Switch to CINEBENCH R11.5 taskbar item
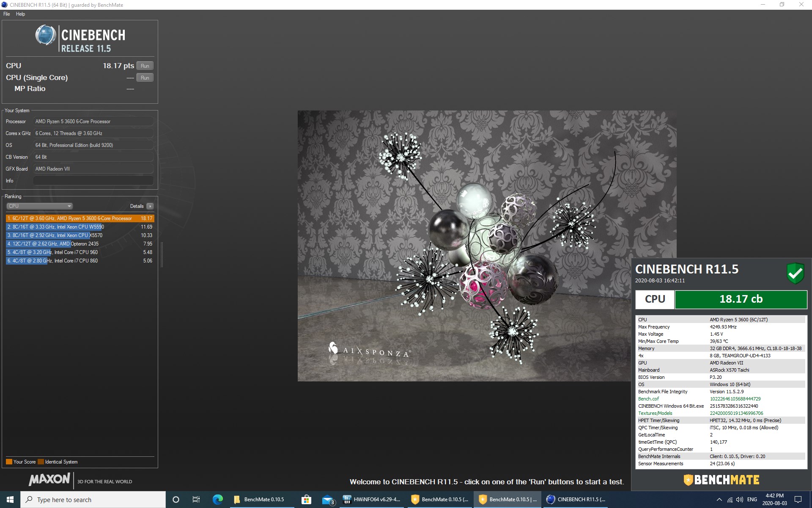Screen dimensions: 812x508 click(x=576, y=500)
